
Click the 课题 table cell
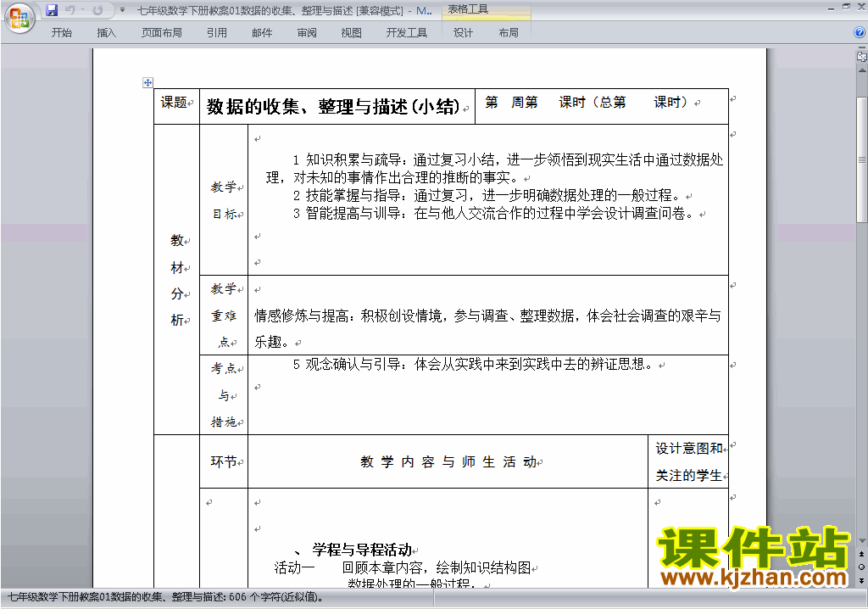pos(176,106)
